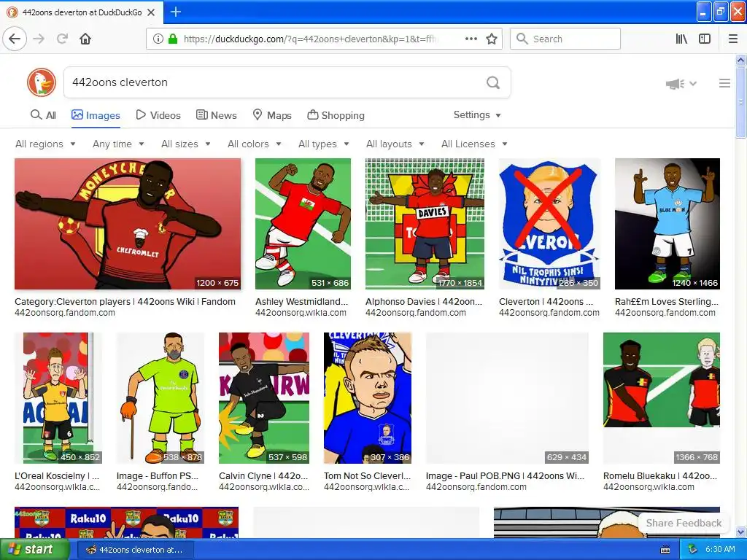This screenshot has width=747, height=560.
Task: Open the Alphonso Davies image thumbnail
Action: click(x=425, y=224)
